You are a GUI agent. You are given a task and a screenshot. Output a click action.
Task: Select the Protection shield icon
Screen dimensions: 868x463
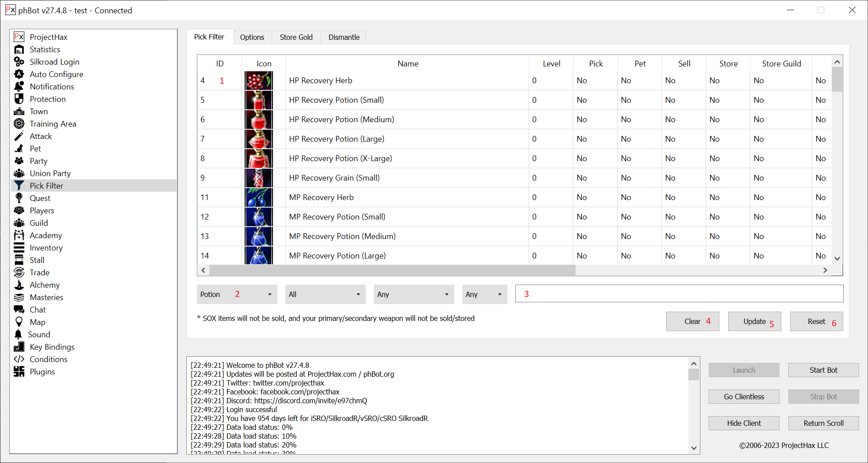(x=19, y=99)
